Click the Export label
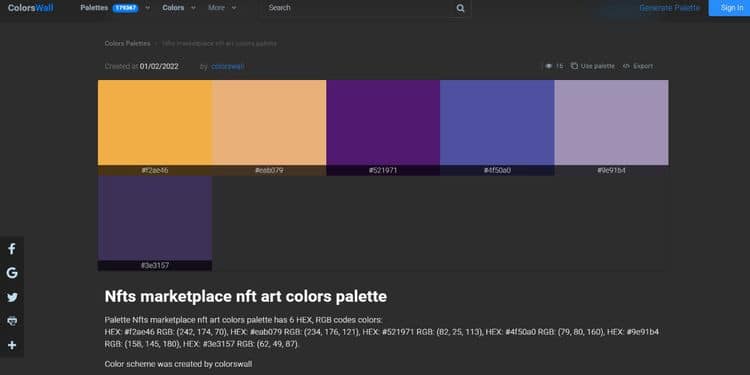This screenshot has height=375, width=750. 643,66
